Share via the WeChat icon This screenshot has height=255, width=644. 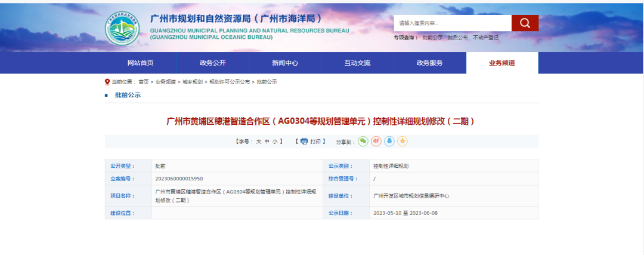click(x=363, y=142)
